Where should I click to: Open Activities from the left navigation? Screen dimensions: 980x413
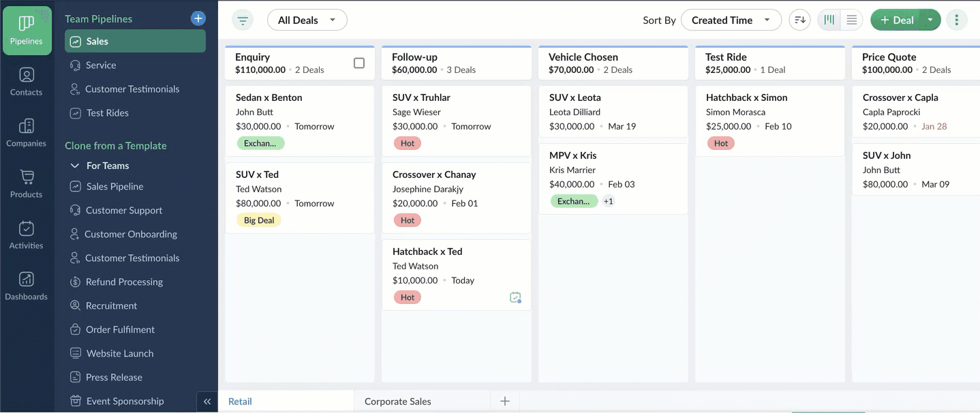tap(27, 234)
